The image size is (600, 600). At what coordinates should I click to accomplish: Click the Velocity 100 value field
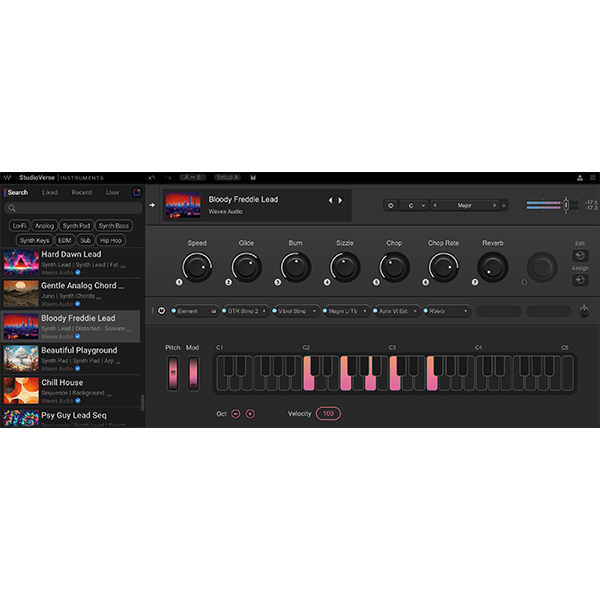pos(328,413)
